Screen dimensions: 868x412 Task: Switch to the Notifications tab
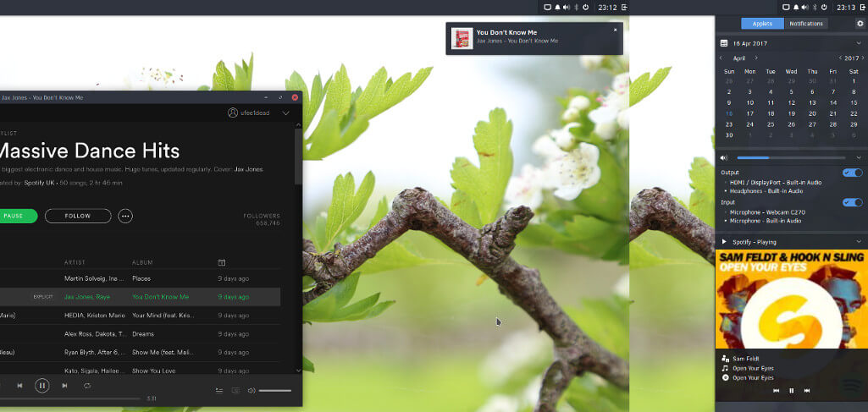[x=806, y=23]
